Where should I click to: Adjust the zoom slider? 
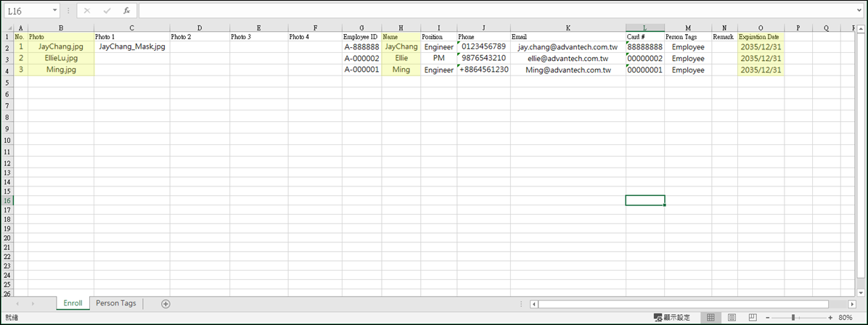tap(794, 317)
